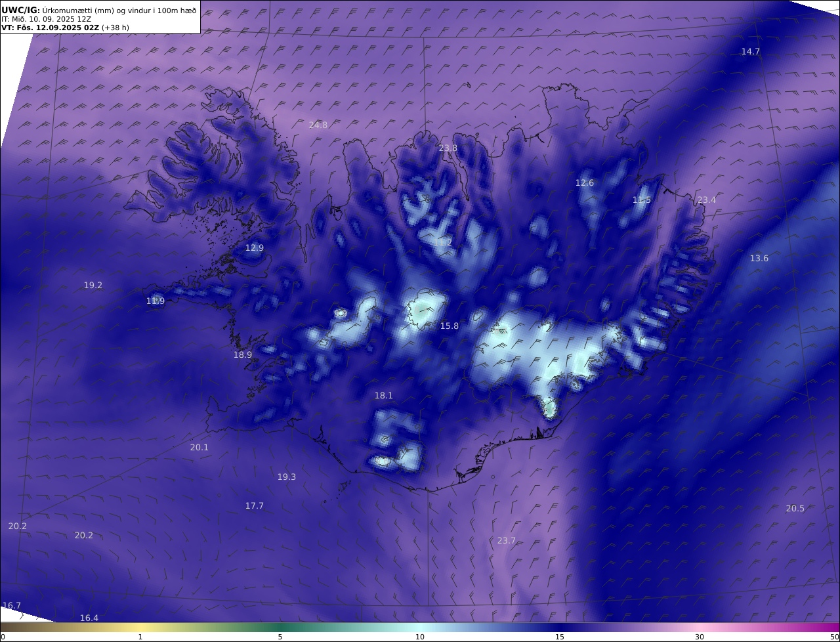Click the color scale tick label 1
Screen dimensions: 840x642
140,637
